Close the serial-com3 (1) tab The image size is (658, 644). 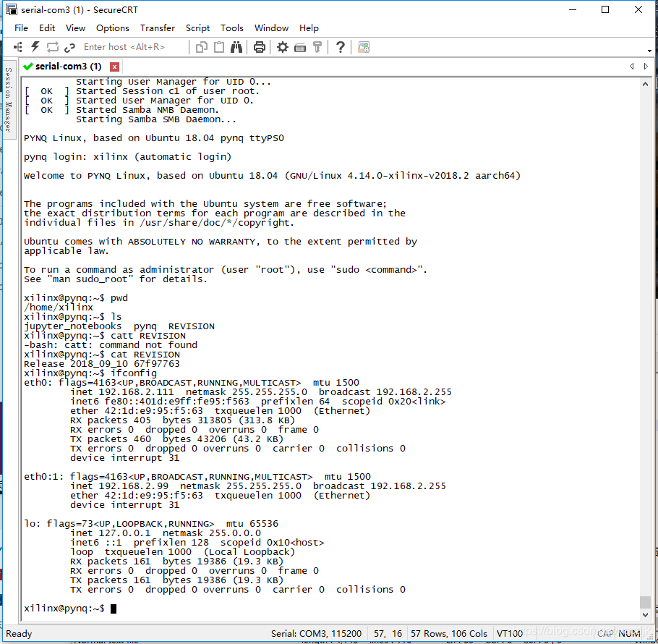click(x=114, y=67)
